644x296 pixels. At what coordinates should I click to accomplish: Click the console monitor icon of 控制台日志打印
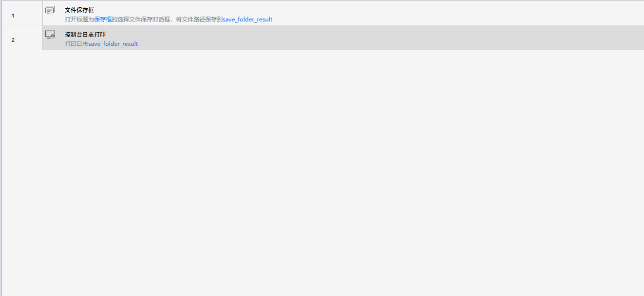[50, 35]
